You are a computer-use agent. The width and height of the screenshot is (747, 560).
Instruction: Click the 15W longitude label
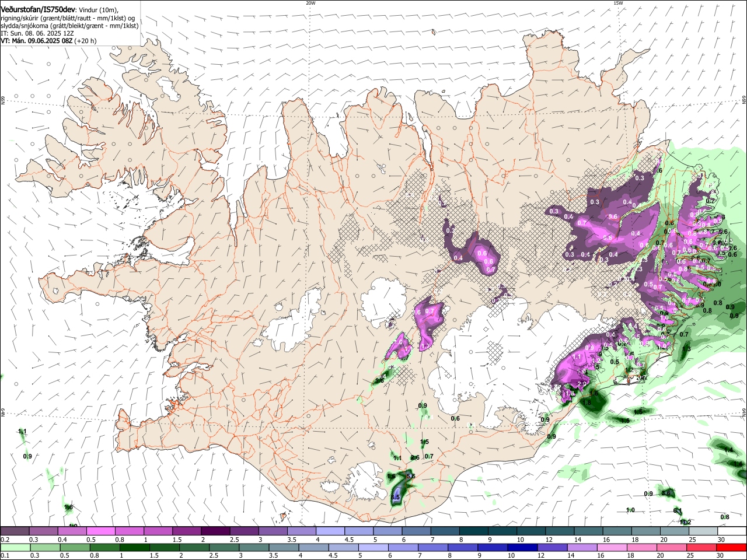point(618,2)
